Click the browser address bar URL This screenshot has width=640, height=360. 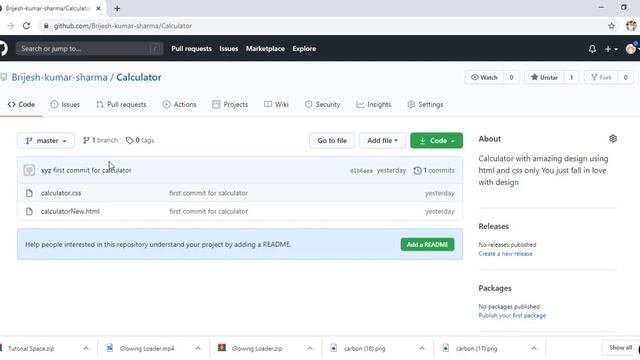coord(123,26)
